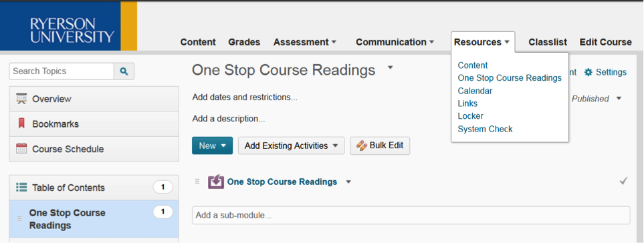644x243 pixels.
Task: Expand the arrow beside the module title
Action: coord(390,67)
